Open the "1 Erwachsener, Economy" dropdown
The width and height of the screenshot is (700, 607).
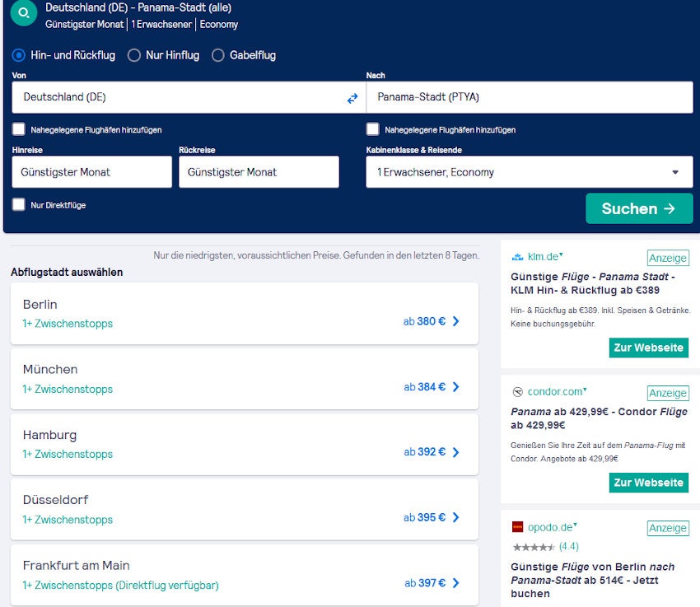tap(530, 171)
